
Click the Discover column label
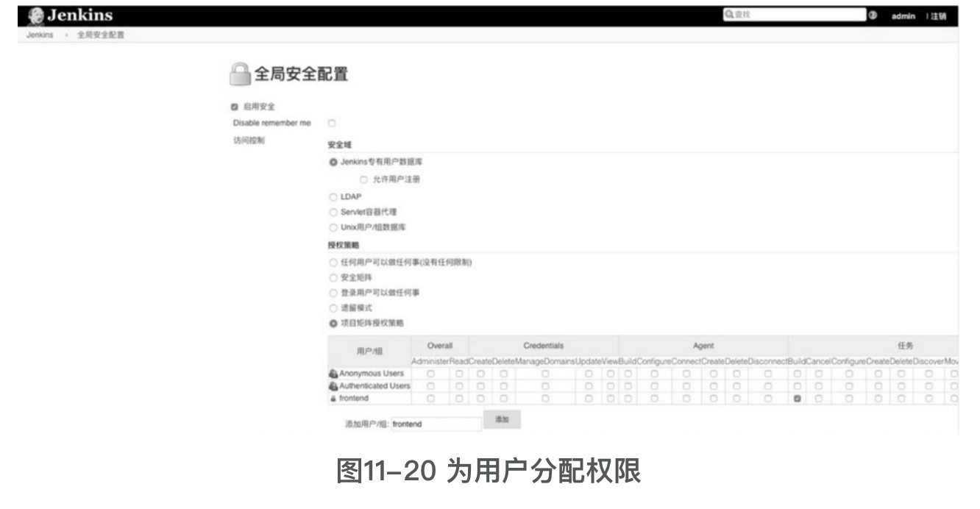pyautogui.click(x=928, y=361)
